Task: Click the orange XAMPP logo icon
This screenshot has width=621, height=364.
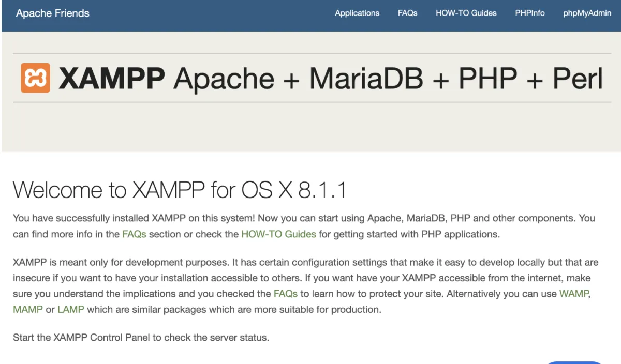Action: 35,78
